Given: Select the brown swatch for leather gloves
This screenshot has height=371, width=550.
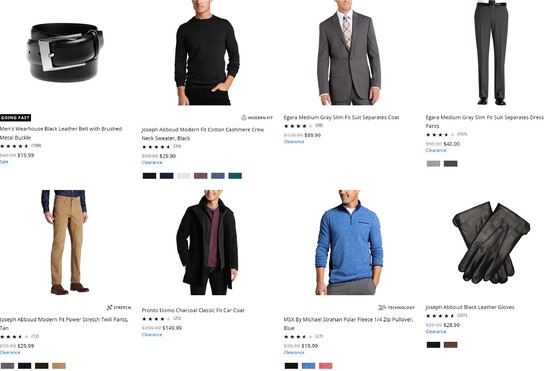Looking at the screenshot, I should pos(450,345).
